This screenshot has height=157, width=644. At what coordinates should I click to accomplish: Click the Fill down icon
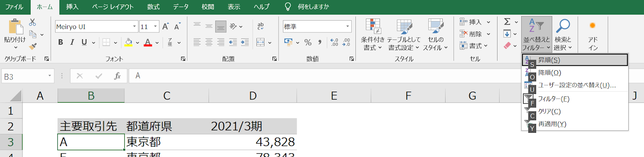click(507, 34)
